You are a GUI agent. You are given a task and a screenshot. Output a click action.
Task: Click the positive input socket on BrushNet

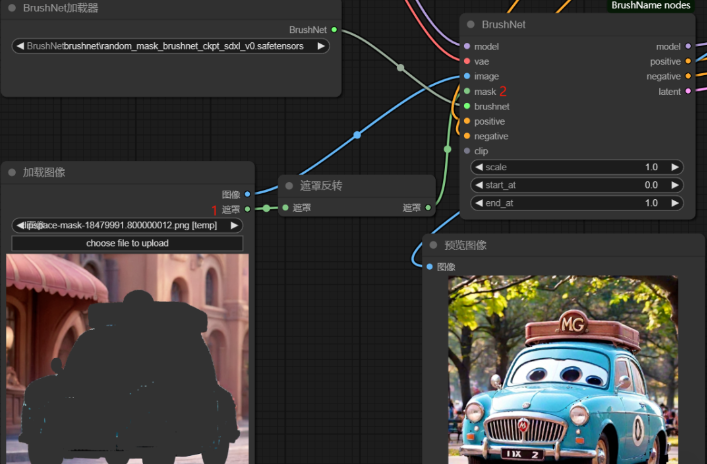tap(467, 121)
